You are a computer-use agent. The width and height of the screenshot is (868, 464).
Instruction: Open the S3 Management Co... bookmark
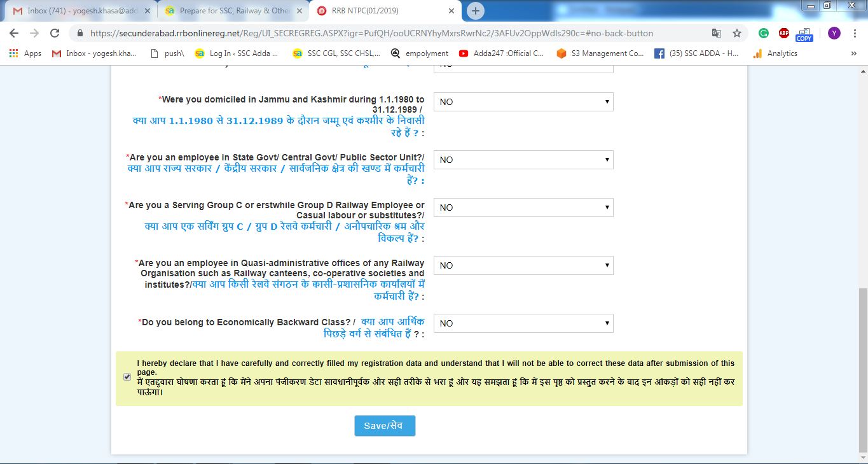pos(600,53)
